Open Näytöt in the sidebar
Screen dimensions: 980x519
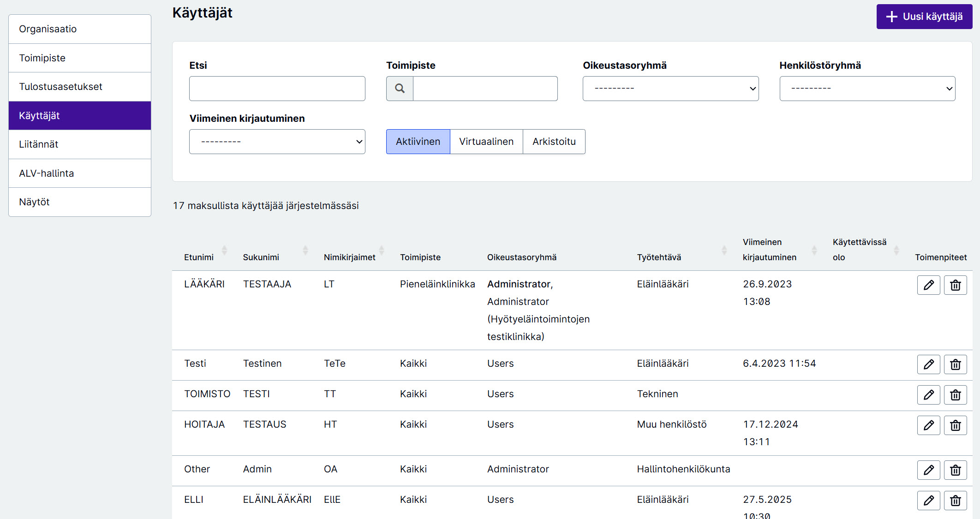point(80,202)
